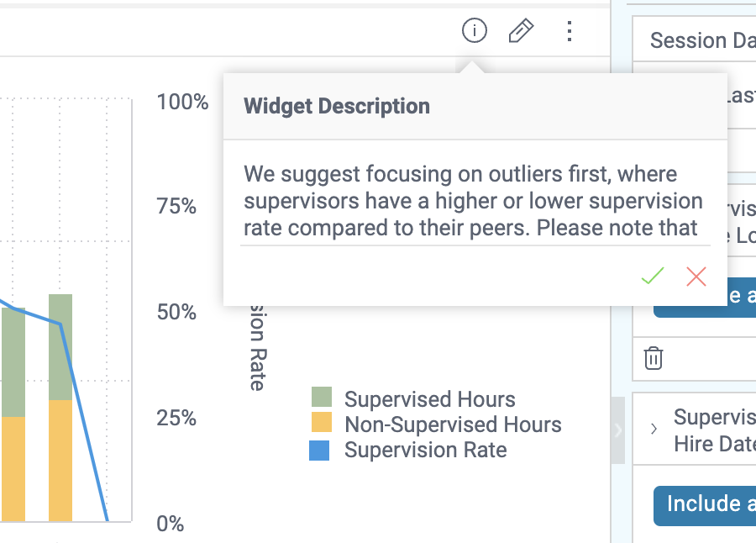Viewport: 756px width, 543px height.
Task: Collapse the filter panel using arrow handle
Action: [x=618, y=430]
